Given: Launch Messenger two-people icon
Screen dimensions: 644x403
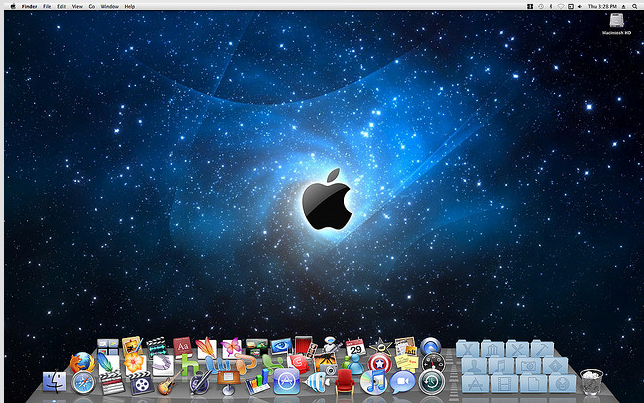Looking at the screenshot, I should point(354,364).
